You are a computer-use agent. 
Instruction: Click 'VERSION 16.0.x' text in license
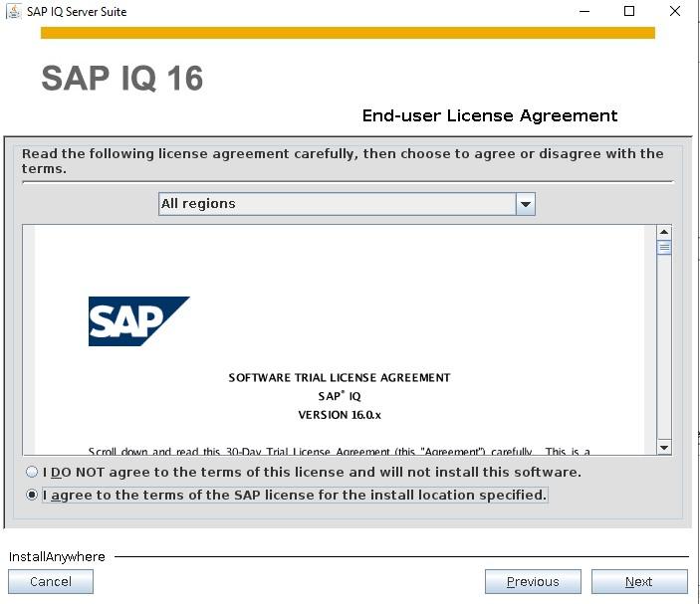click(x=340, y=415)
